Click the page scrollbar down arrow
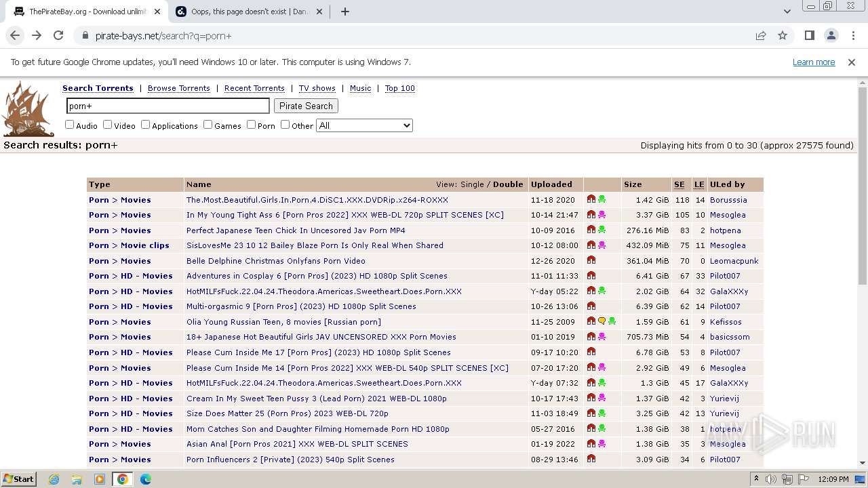This screenshot has height=488, width=868. coord(862,463)
